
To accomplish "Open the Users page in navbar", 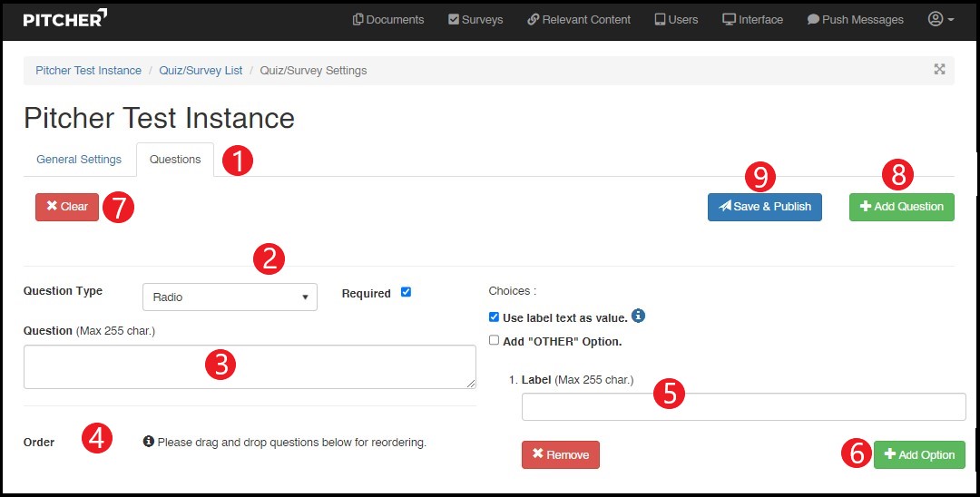I will tap(676, 19).
